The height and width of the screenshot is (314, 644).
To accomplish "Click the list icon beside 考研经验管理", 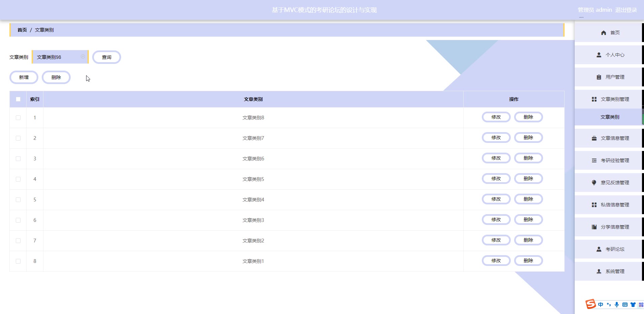I will point(594,160).
